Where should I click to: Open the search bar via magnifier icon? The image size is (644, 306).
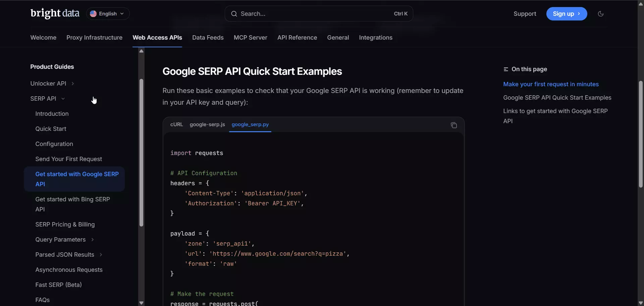234,14
